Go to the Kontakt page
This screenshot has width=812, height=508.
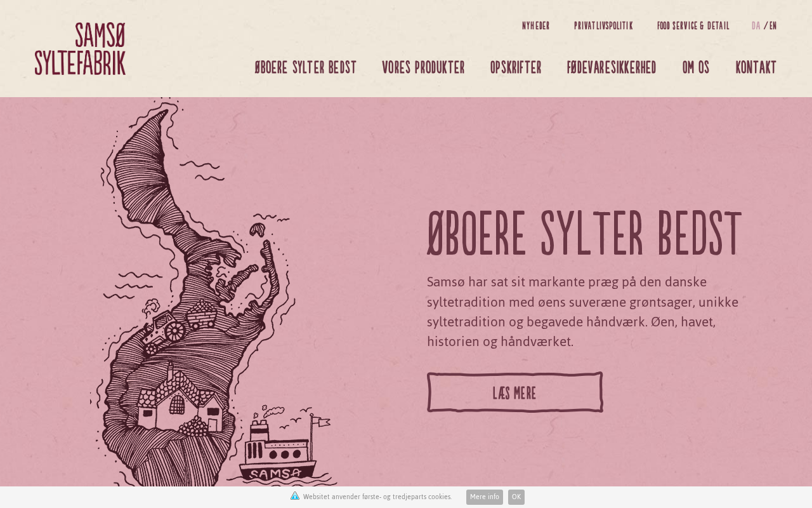point(756,67)
